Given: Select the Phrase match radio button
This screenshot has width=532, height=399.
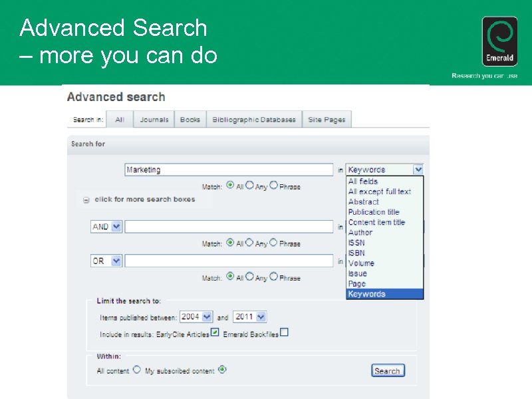Looking at the screenshot, I should pos(273,186).
